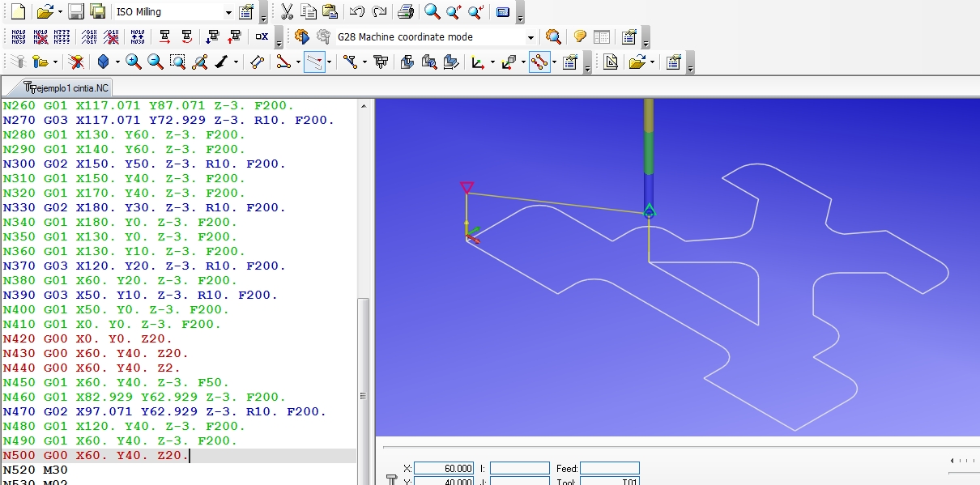Expand the dropdown beside the yellow tool icon
This screenshot has height=485, width=980.
pyautogui.click(x=55, y=62)
